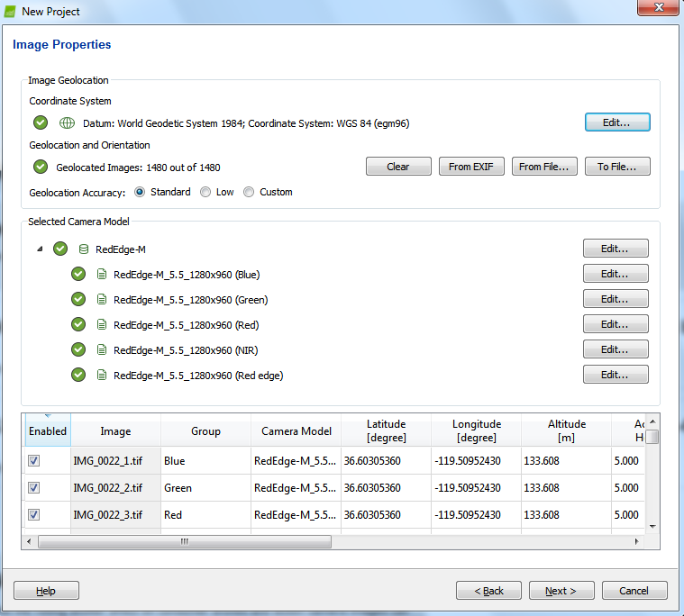The width and height of the screenshot is (684, 616).
Task: Click the Green group cell
Action: [205, 488]
